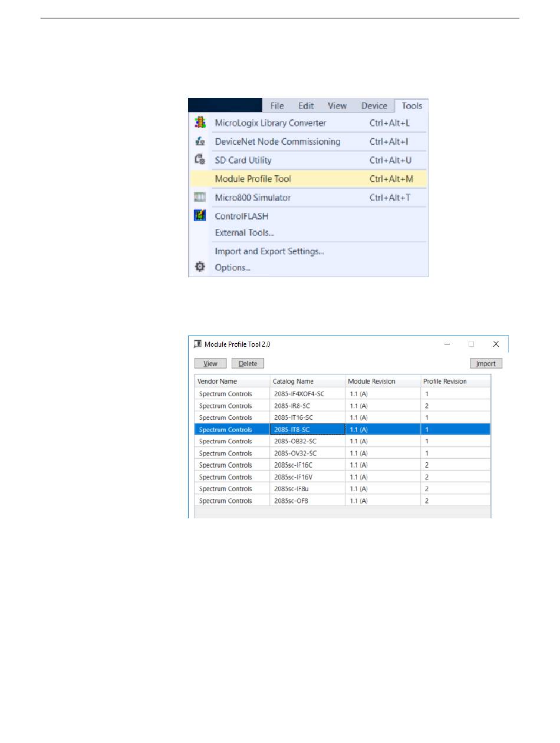Click the MicroLogix Library Converter icon
Image resolution: width=560 pixels, height=743 pixels.
coord(200,123)
